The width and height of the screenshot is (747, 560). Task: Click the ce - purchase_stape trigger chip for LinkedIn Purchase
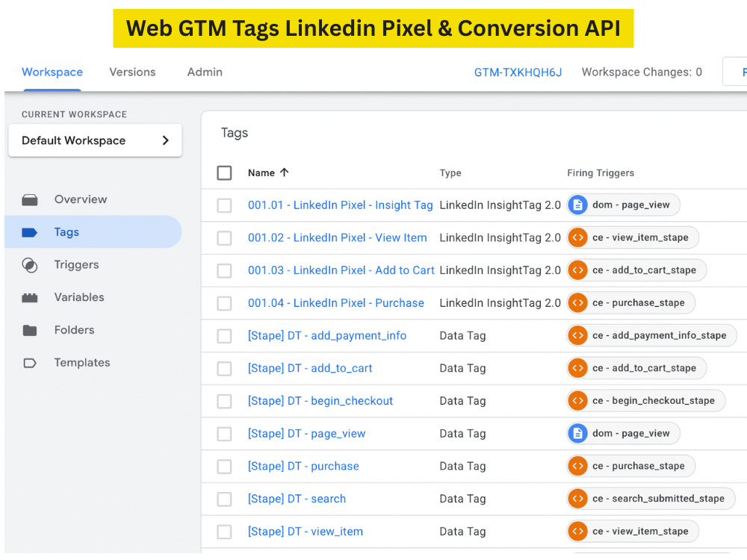pyautogui.click(x=630, y=303)
